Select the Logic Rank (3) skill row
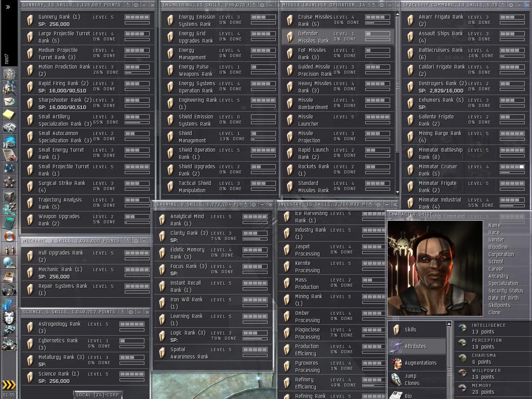Viewport: 532px width, 399px height. (x=212, y=336)
